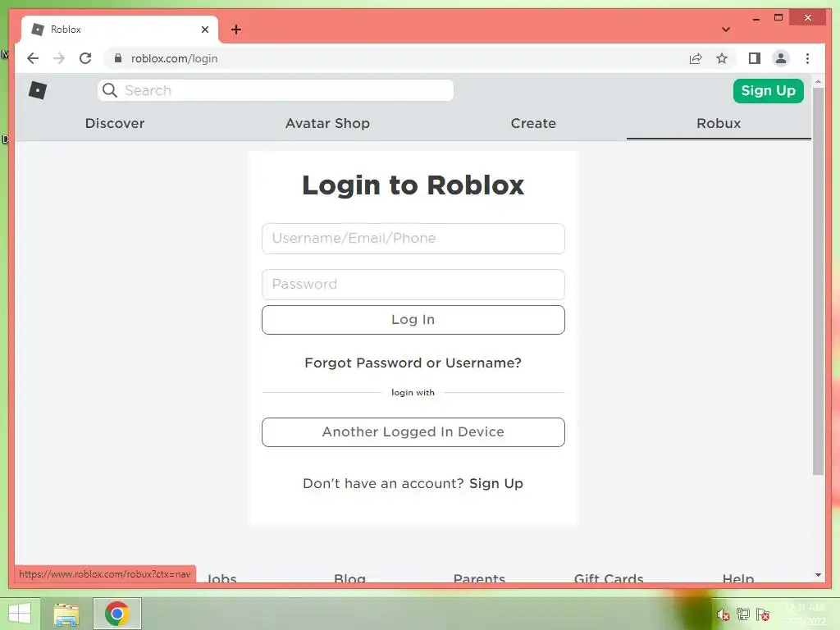840x630 pixels.
Task: Click the Action Center flag icon
Action: click(763, 614)
